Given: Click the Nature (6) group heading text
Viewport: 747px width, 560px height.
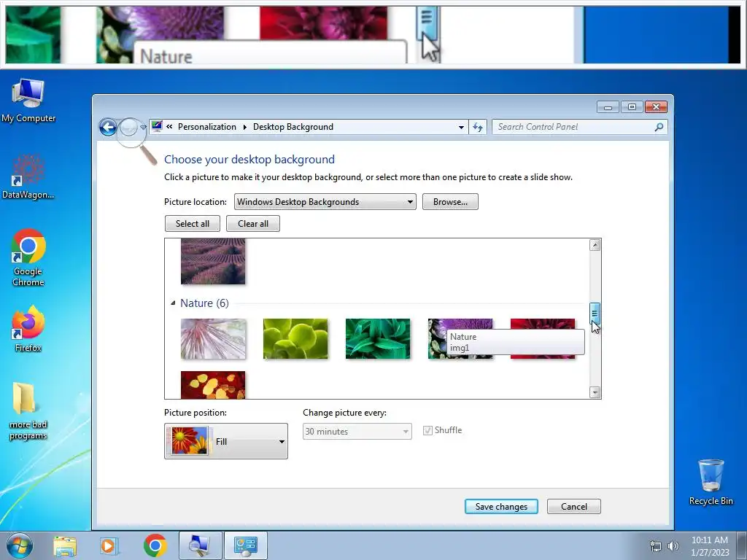Looking at the screenshot, I should pyautogui.click(x=204, y=303).
